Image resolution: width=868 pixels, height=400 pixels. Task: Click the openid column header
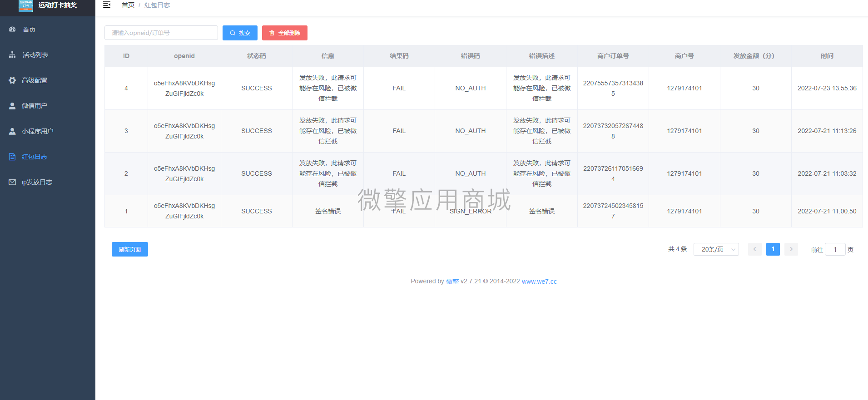click(184, 56)
